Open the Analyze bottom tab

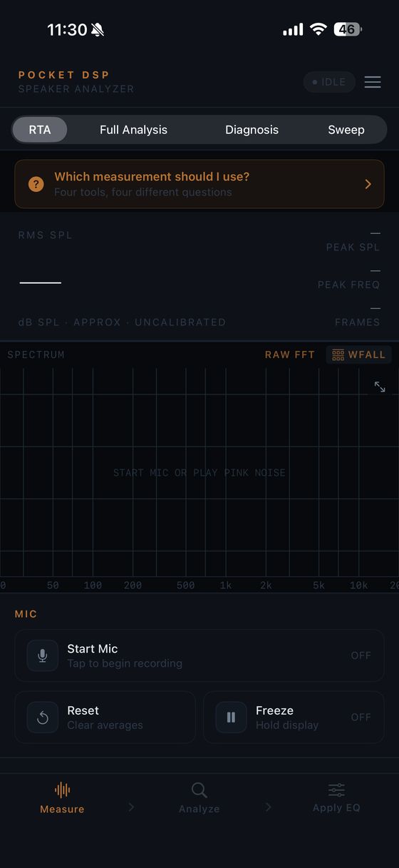tap(199, 798)
